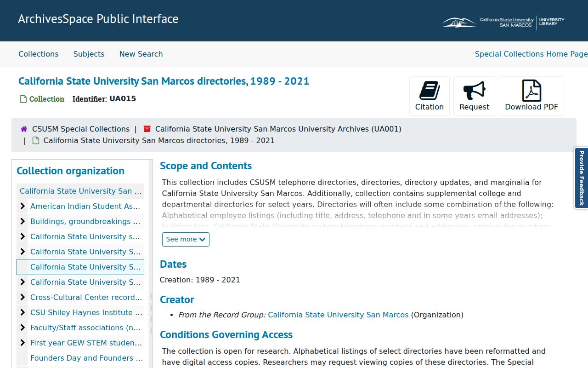Click the red archive box breadcrumb icon

click(147, 129)
